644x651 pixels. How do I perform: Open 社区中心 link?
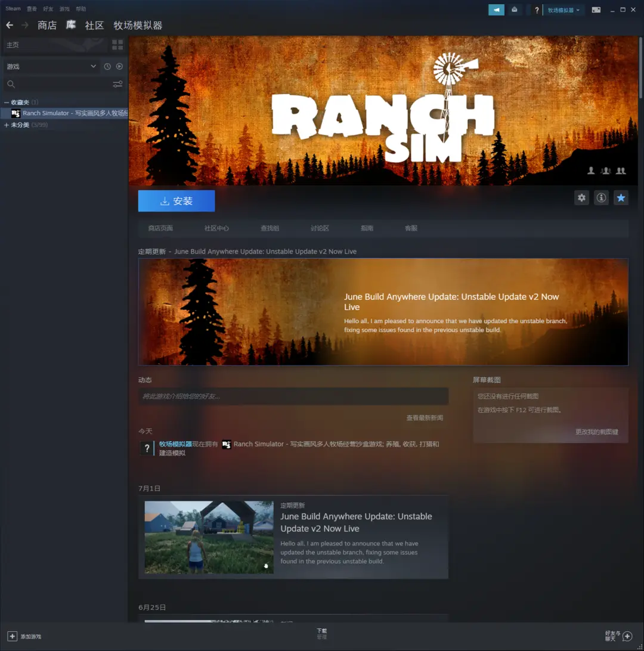pyautogui.click(x=216, y=228)
